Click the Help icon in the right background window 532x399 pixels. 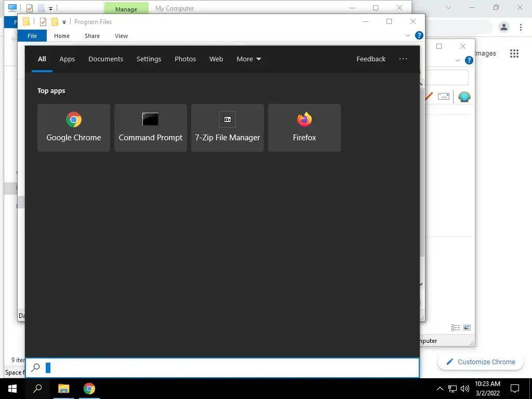pos(469,60)
